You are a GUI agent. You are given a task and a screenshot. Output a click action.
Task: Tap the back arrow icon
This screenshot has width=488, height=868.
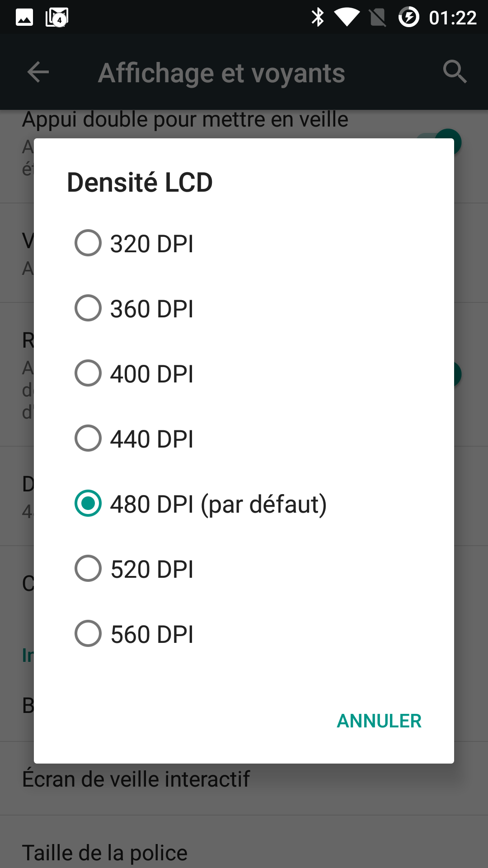point(38,72)
